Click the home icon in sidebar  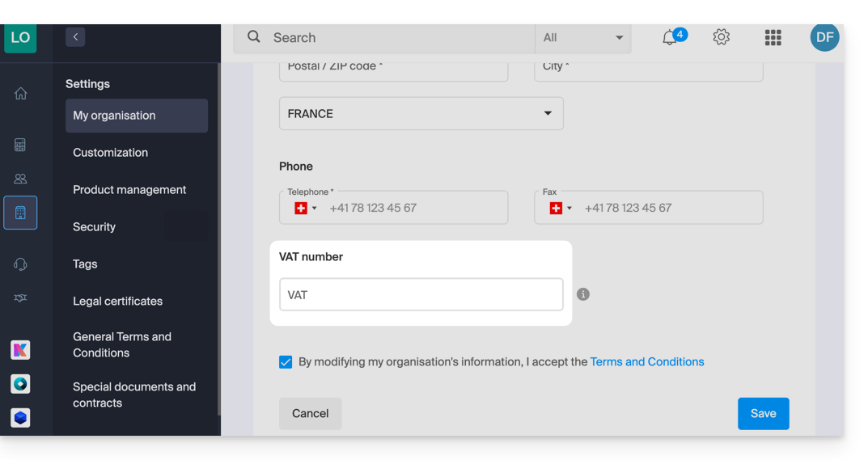[x=20, y=94]
